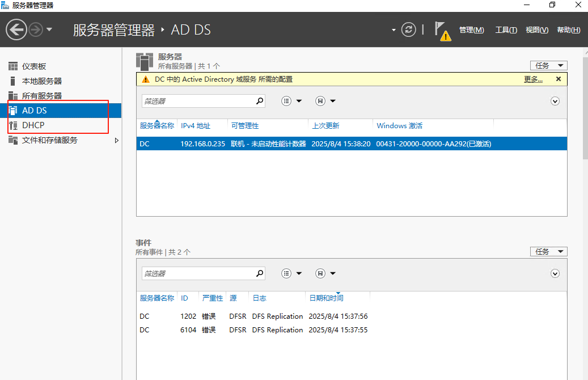Select event 6104 DFSR error row
Screen dimensions: 588x380
click(352, 330)
